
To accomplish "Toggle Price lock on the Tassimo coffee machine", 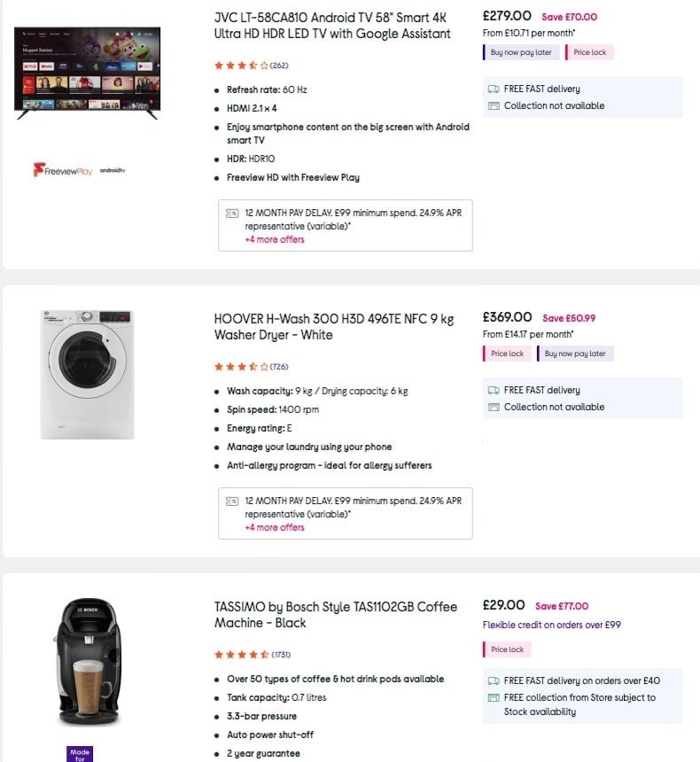I will point(506,649).
